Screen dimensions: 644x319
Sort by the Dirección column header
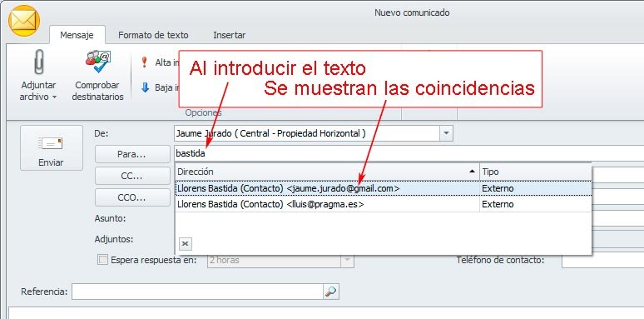coord(327,172)
